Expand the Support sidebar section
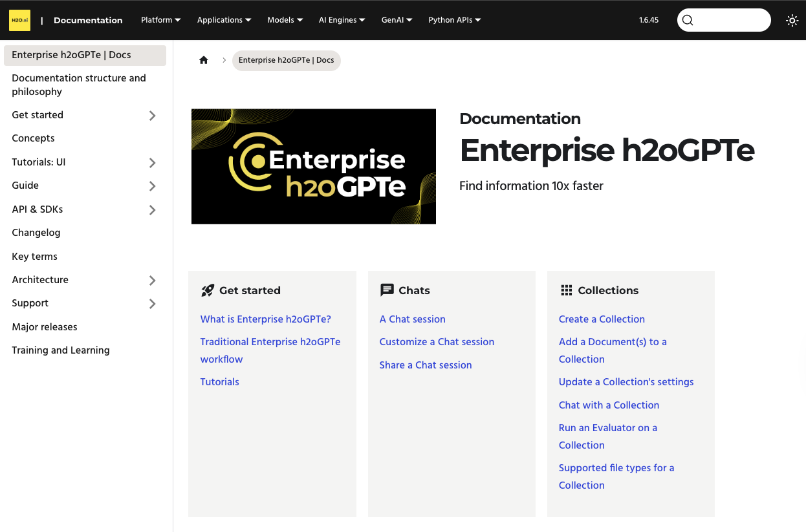The width and height of the screenshot is (806, 532). 153,303
